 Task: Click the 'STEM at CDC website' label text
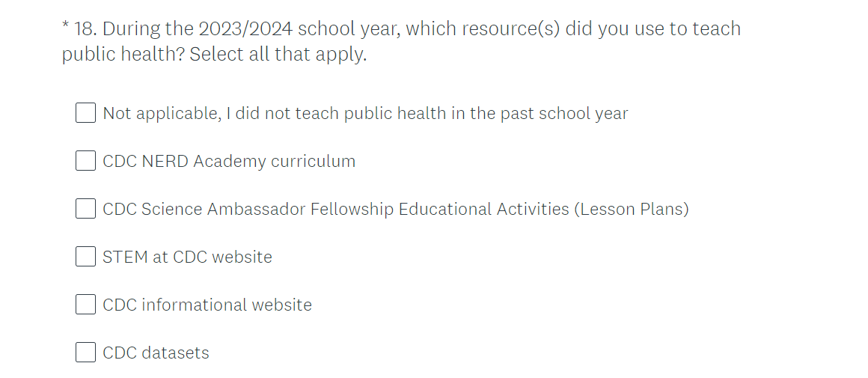click(187, 257)
